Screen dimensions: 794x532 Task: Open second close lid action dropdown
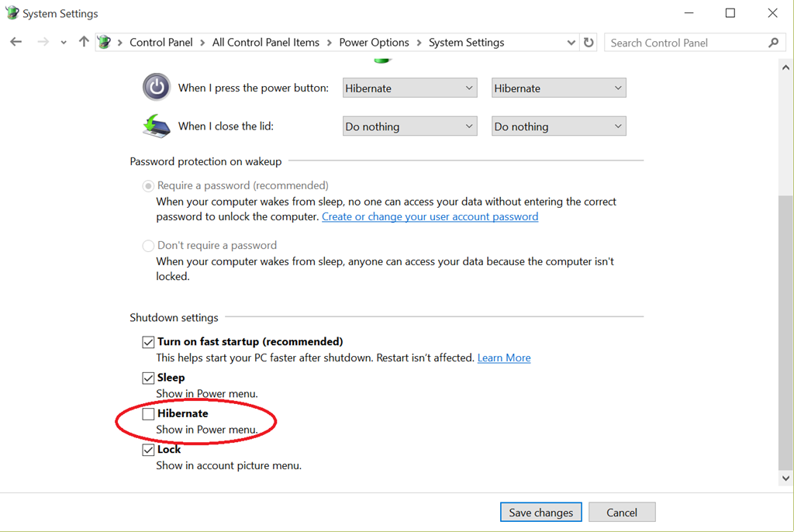click(x=558, y=126)
